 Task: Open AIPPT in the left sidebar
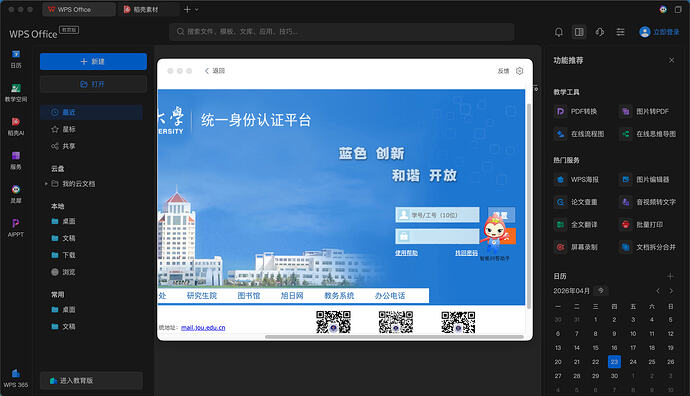pos(16,228)
